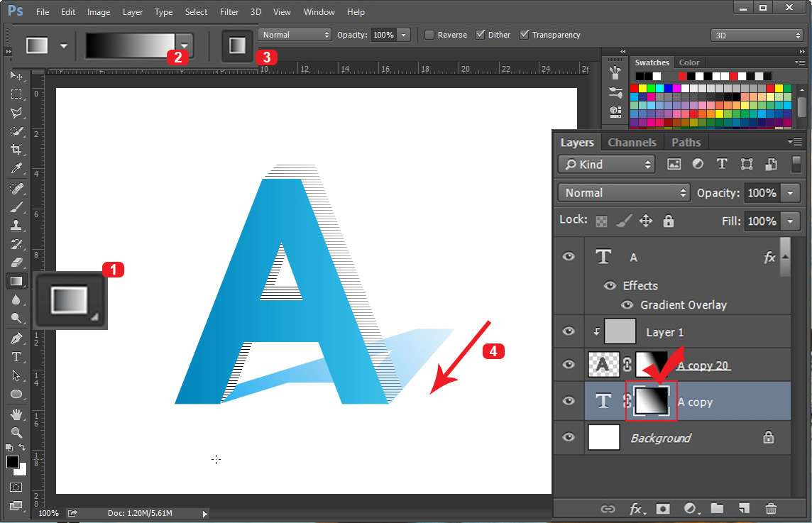Select the Move tool
This screenshot has height=523, width=812.
(x=16, y=76)
